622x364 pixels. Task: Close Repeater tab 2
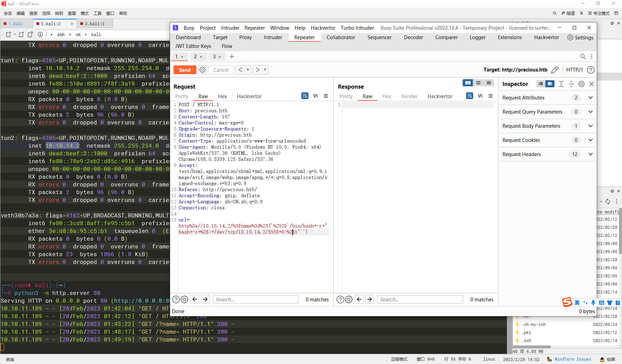tap(201, 57)
